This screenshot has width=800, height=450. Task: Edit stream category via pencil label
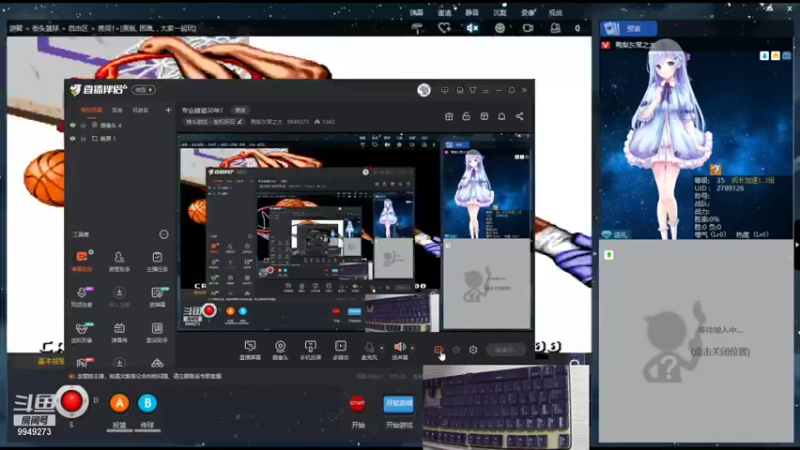(x=214, y=122)
